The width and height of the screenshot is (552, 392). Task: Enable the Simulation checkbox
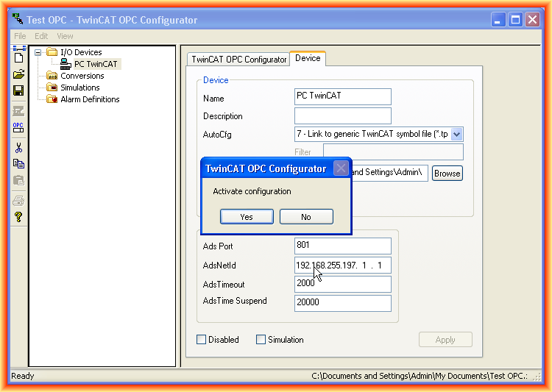(261, 340)
